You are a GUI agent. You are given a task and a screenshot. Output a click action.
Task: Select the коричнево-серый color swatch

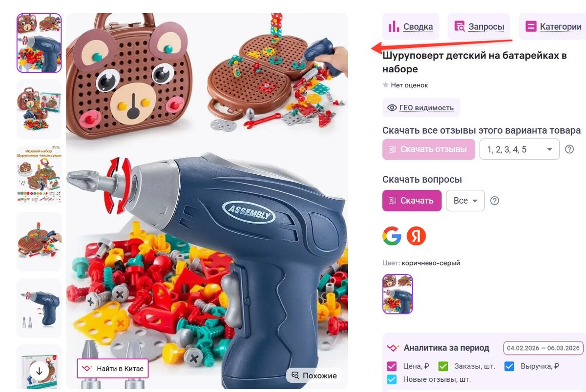point(398,294)
